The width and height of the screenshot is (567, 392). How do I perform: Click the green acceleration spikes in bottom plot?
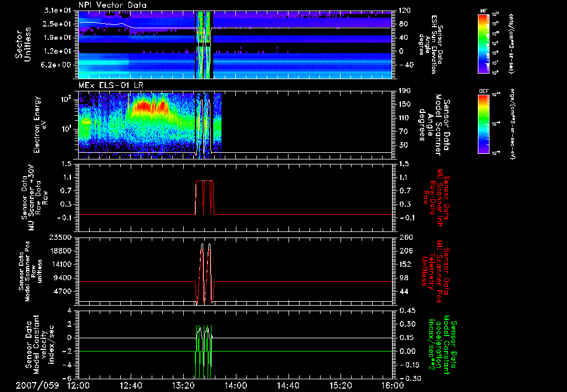click(x=204, y=352)
